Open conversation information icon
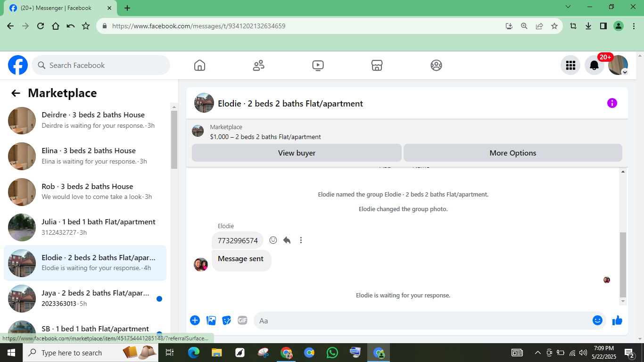644x362 pixels. (x=612, y=103)
